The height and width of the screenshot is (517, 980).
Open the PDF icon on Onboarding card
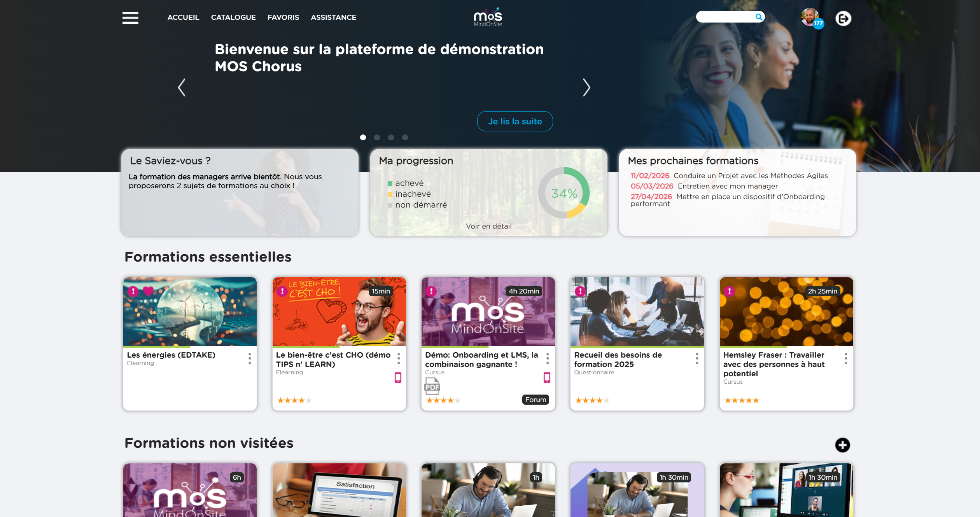click(x=432, y=386)
